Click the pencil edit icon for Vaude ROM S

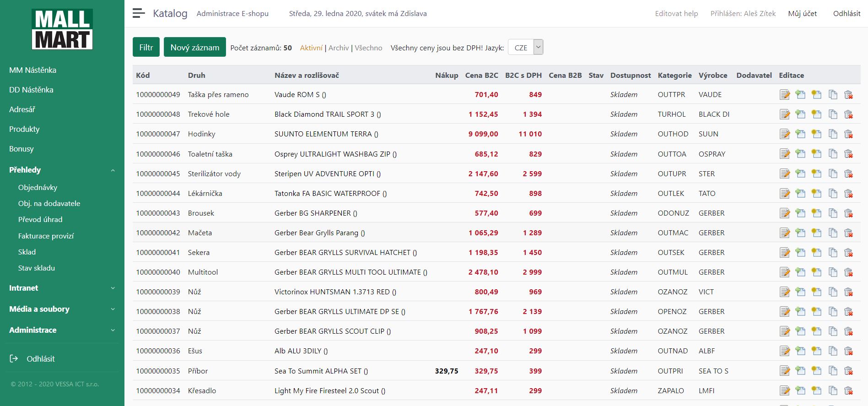pyautogui.click(x=785, y=95)
